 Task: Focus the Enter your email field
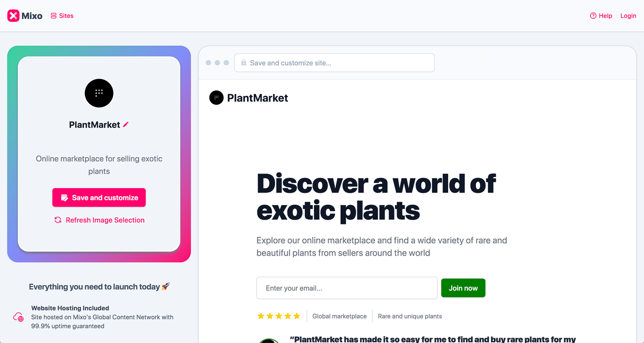click(347, 288)
